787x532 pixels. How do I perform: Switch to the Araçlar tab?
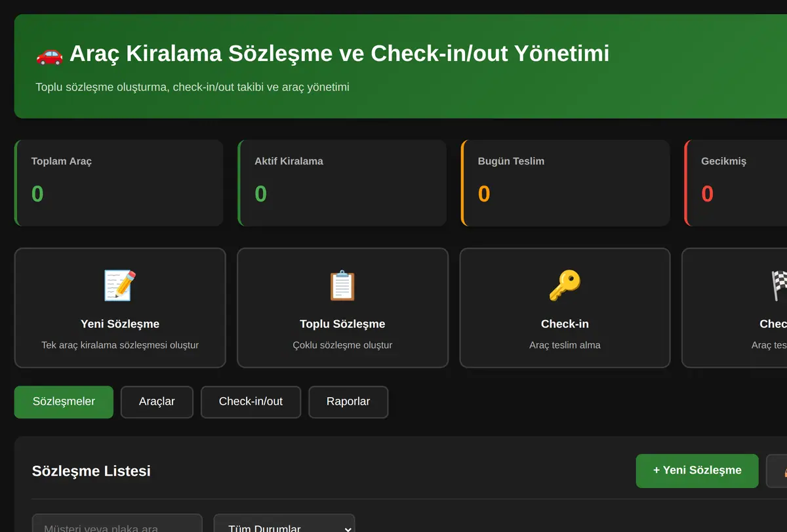(157, 402)
